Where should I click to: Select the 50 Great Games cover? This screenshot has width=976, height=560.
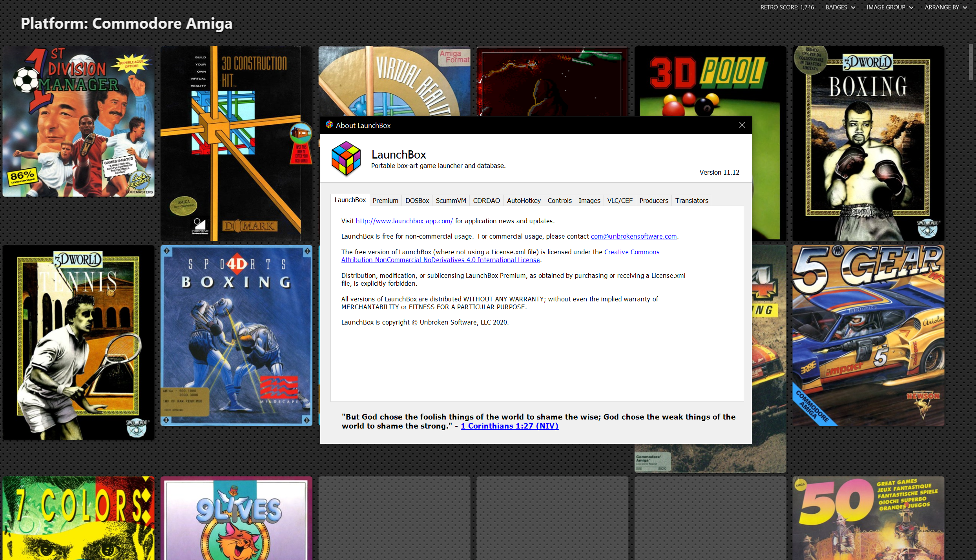pos(868,518)
